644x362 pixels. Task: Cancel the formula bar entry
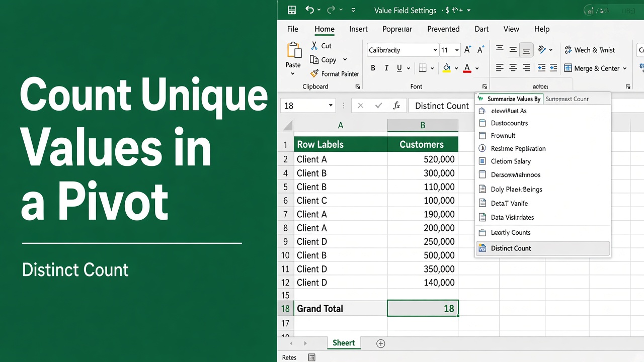click(x=360, y=106)
